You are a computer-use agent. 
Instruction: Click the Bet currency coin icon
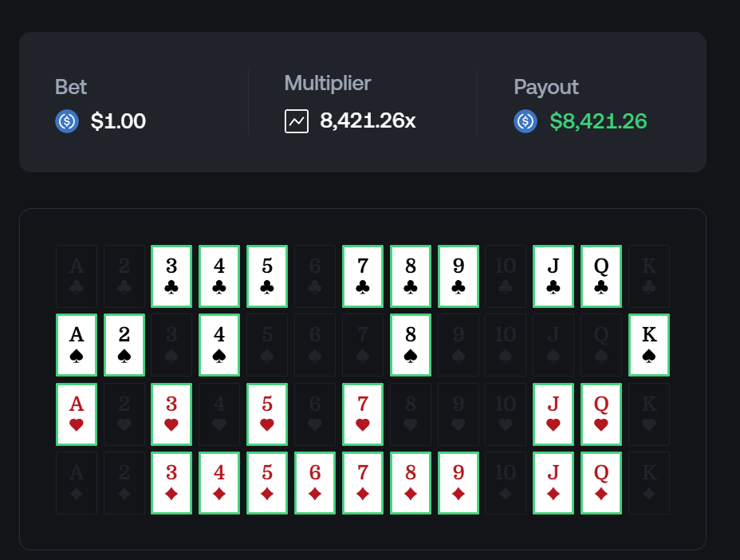tap(67, 121)
